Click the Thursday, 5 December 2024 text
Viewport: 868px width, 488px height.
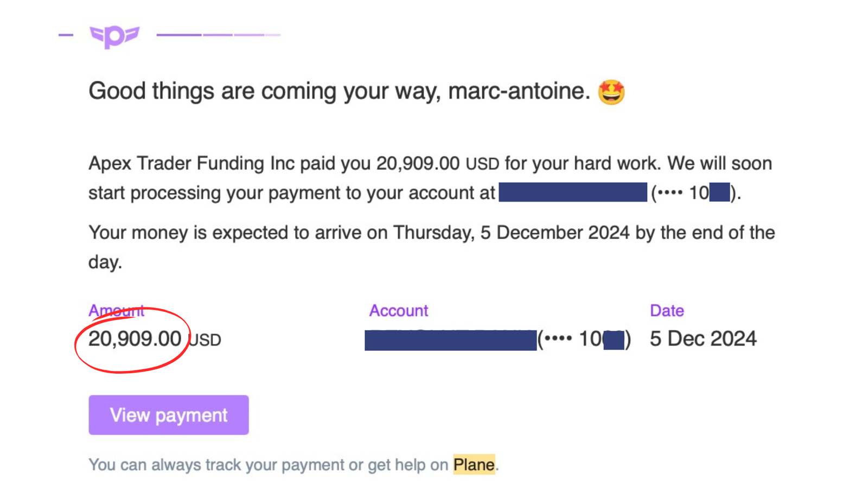click(x=511, y=233)
